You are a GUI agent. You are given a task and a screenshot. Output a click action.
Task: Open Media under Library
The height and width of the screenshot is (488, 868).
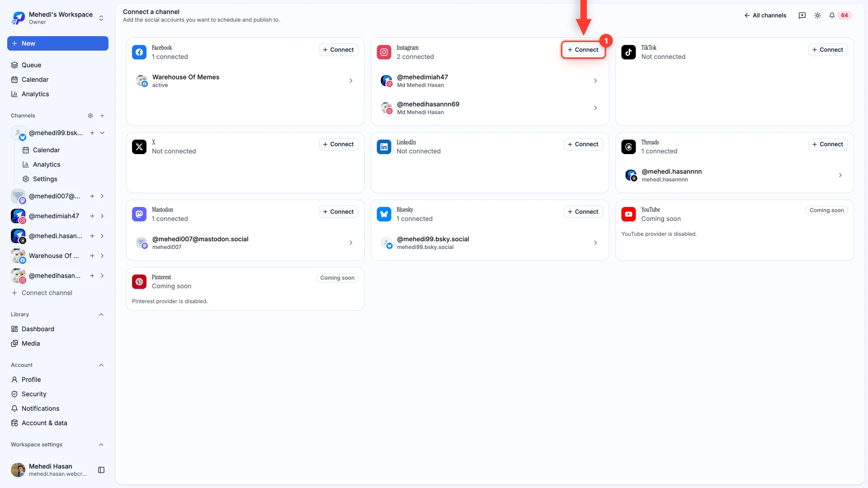[58, 343]
